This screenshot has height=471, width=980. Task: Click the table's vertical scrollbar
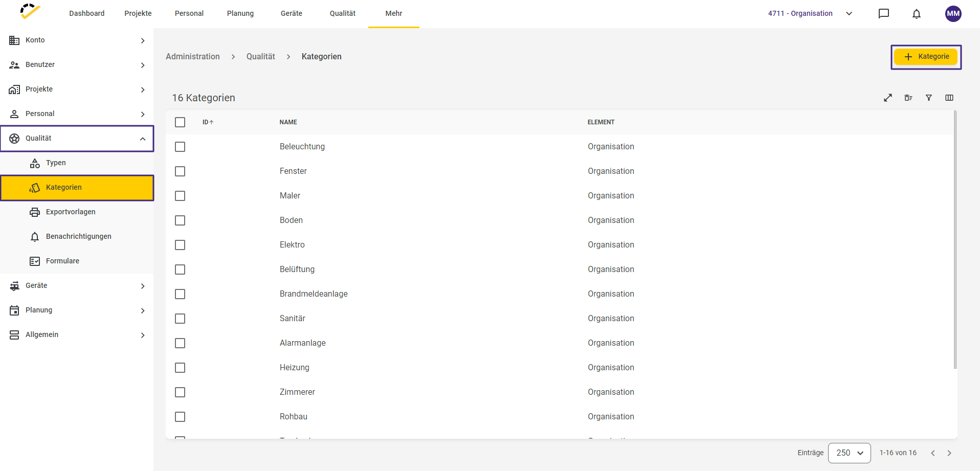point(955,240)
